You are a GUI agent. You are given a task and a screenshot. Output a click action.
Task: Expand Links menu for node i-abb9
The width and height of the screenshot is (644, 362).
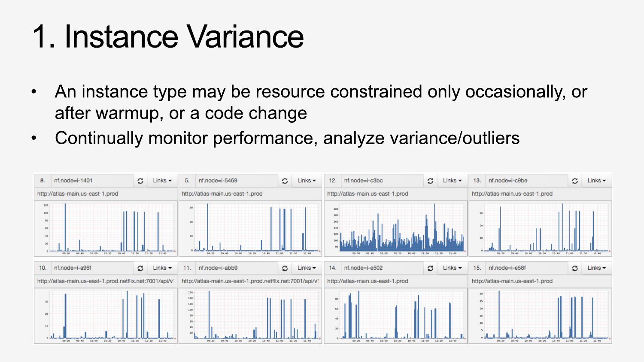click(x=307, y=268)
